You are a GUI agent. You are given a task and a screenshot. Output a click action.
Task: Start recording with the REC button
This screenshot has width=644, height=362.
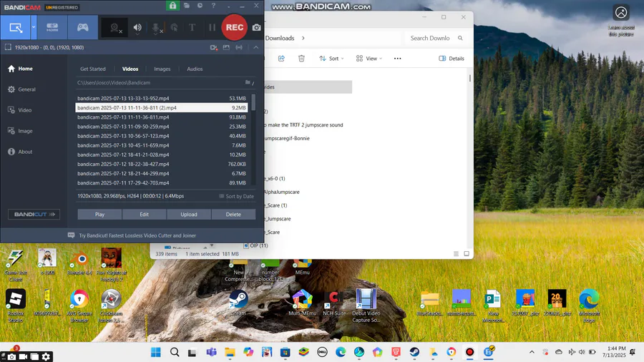234,27
